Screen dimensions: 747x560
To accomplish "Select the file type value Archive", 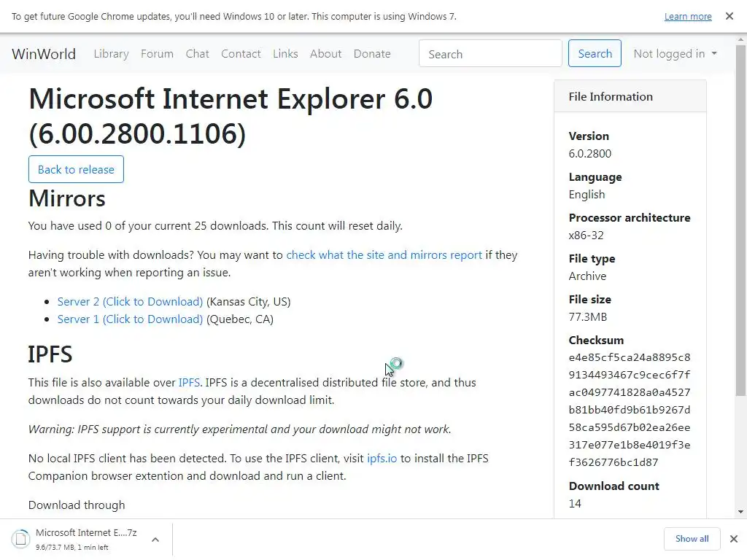I will (587, 276).
